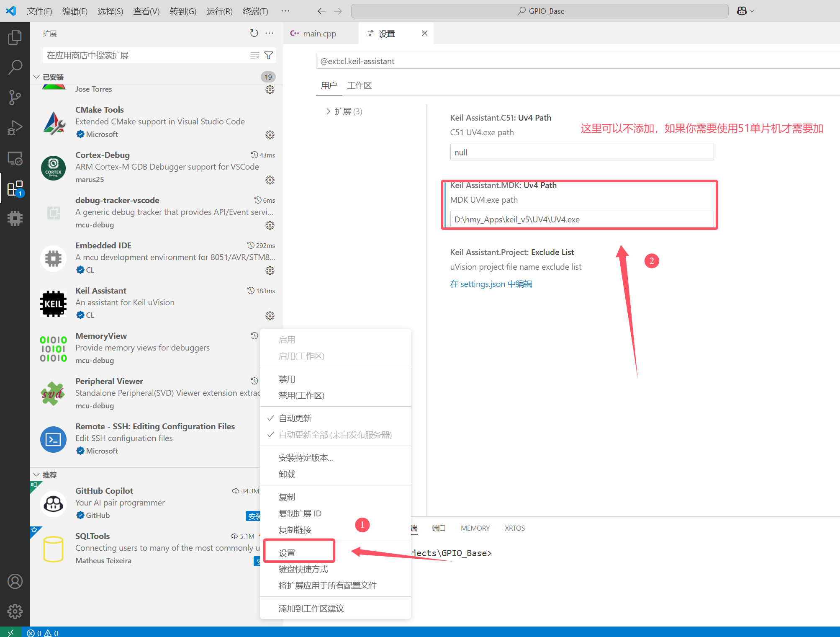The height and width of the screenshot is (637, 840).
Task: Open the Explorer view in activity bar
Action: click(15, 38)
